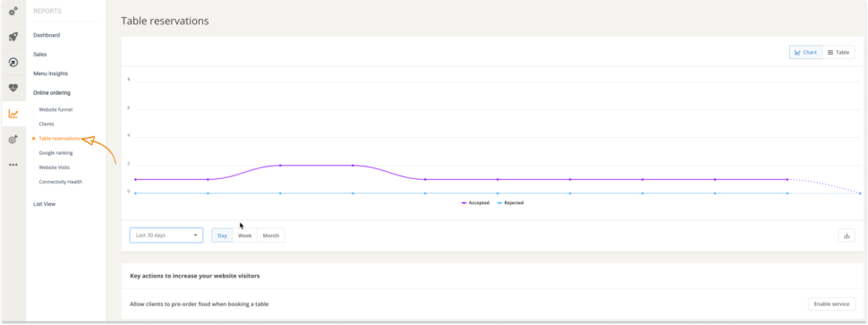Toggle the Accepted legend series
Viewport: 868px width, 325px height.
[475, 203]
